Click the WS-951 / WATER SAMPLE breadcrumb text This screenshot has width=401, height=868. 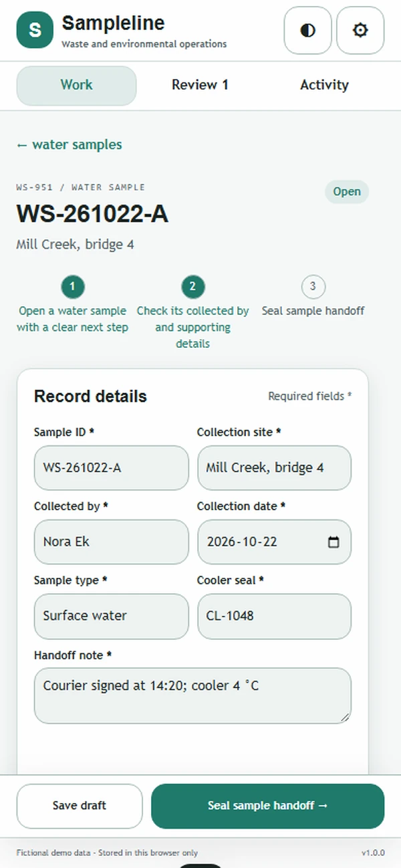pos(80,187)
